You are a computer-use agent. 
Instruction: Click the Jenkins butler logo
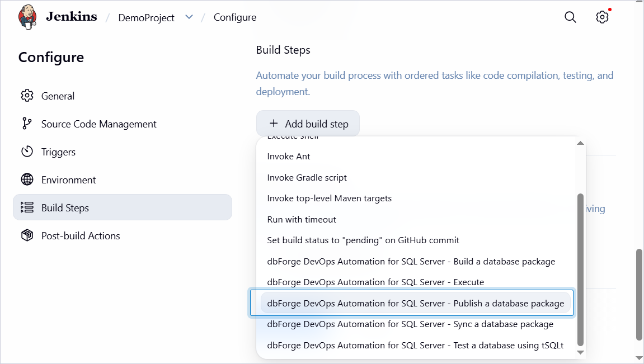click(x=27, y=17)
